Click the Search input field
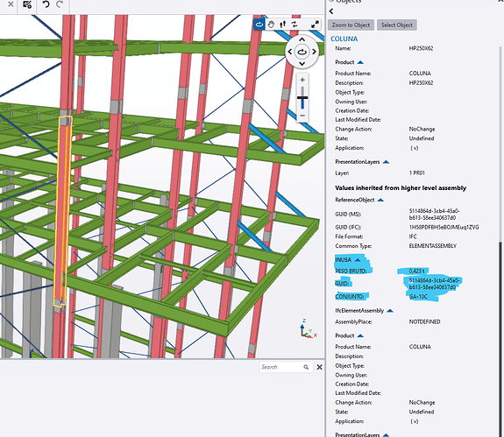Screen dimensions: 504x437 (281, 367)
